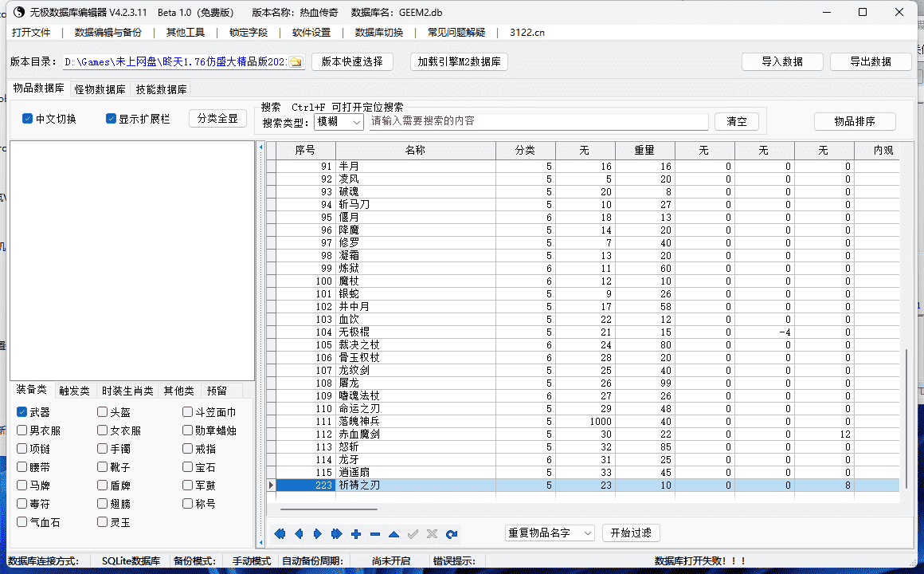This screenshot has width=924, height=574.
Task: Click the bottom splitter arrow of left panel
Action: [261, 542]
